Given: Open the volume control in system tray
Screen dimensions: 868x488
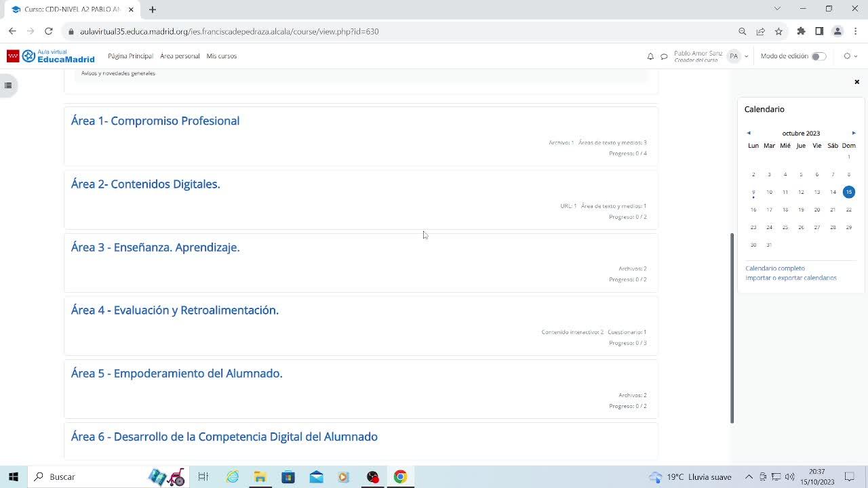Looking at the screenshot, I should [789, 476].
